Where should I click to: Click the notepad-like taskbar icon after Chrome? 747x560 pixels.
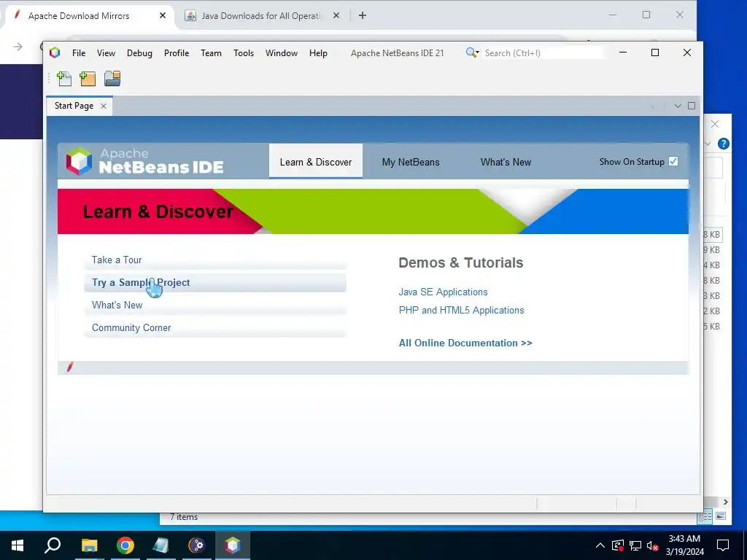(161, 545)
